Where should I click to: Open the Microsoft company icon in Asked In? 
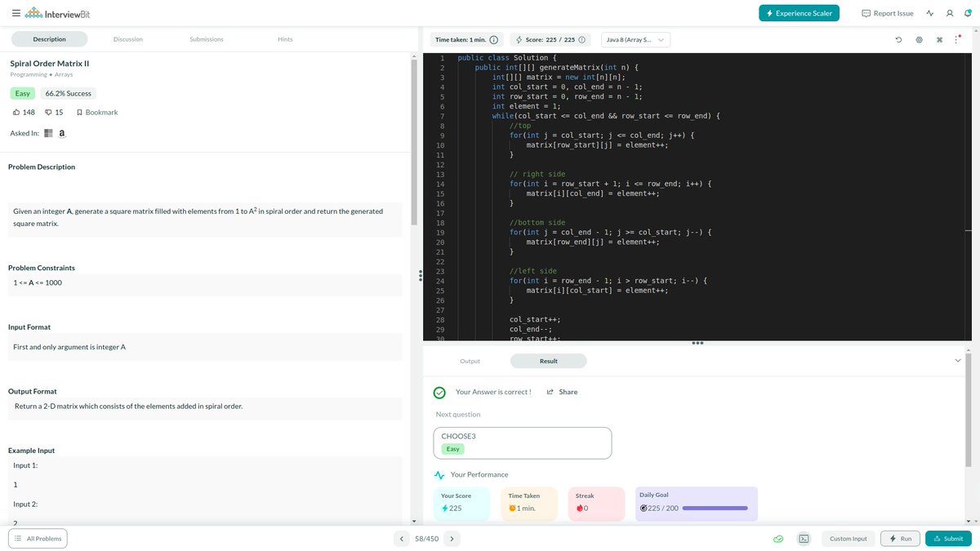(47, 133)
